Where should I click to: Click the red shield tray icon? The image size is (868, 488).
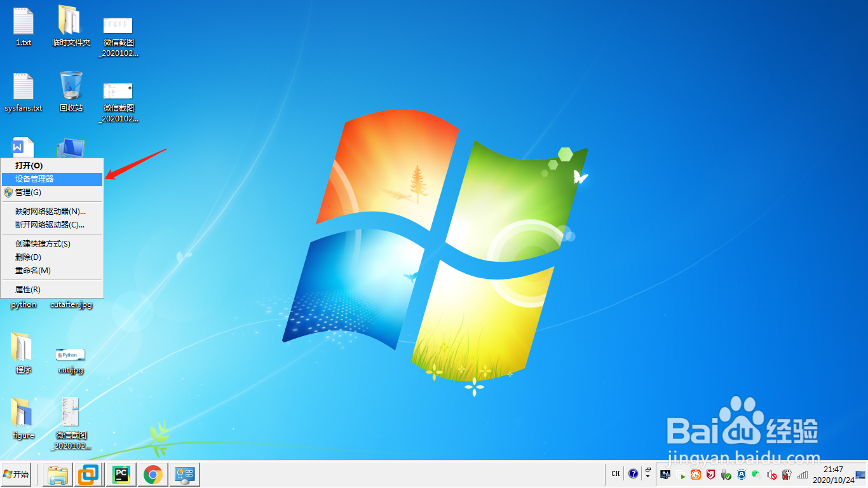(712, 475)
